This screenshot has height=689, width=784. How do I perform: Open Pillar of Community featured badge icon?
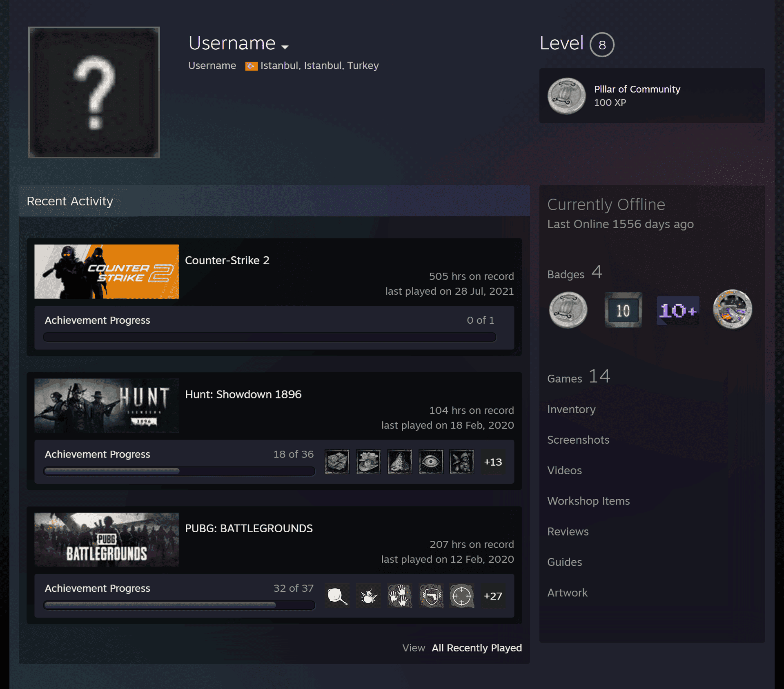pyautogui.click(x=567, y=96)
